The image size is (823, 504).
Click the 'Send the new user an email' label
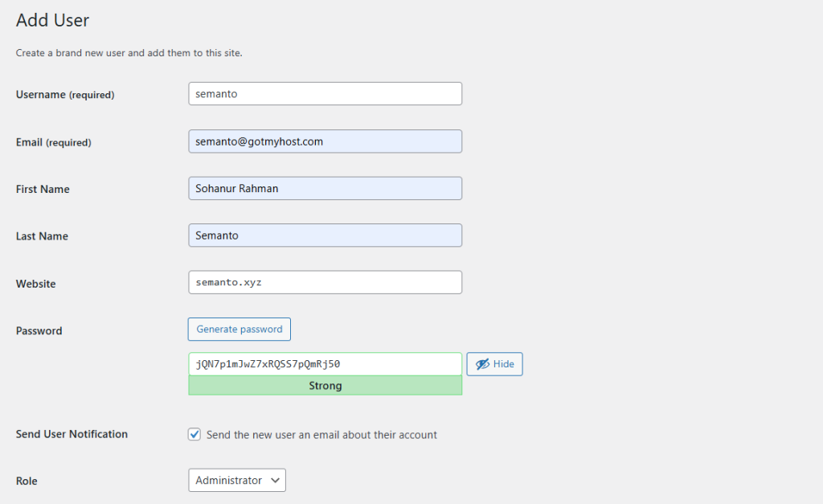tap(321, 435)
